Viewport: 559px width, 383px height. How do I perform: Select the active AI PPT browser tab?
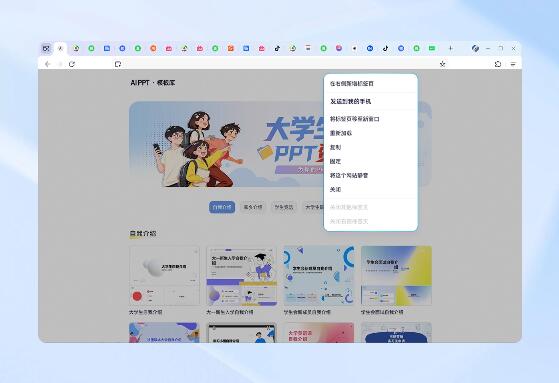[x=60, y=48]
